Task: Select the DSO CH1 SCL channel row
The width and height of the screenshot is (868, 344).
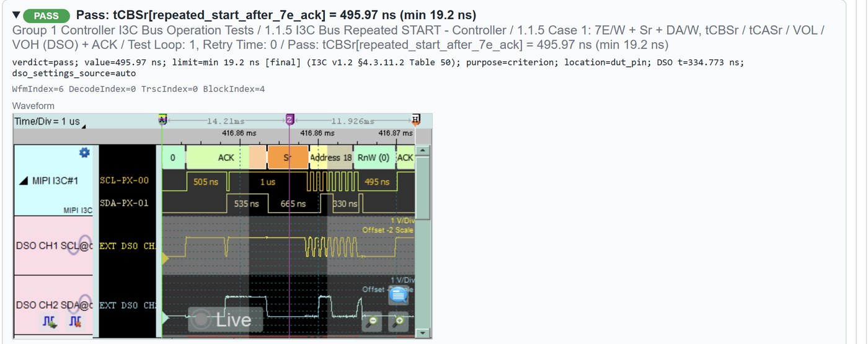Action: (x=53, y=245)
